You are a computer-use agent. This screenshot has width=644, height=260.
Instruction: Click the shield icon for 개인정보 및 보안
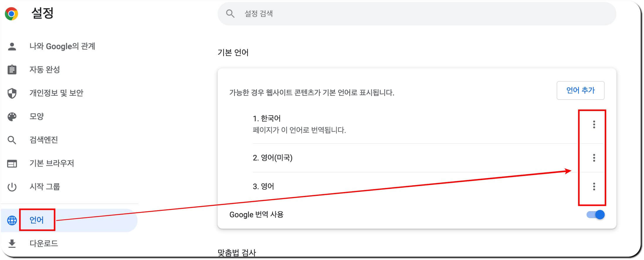12,93
